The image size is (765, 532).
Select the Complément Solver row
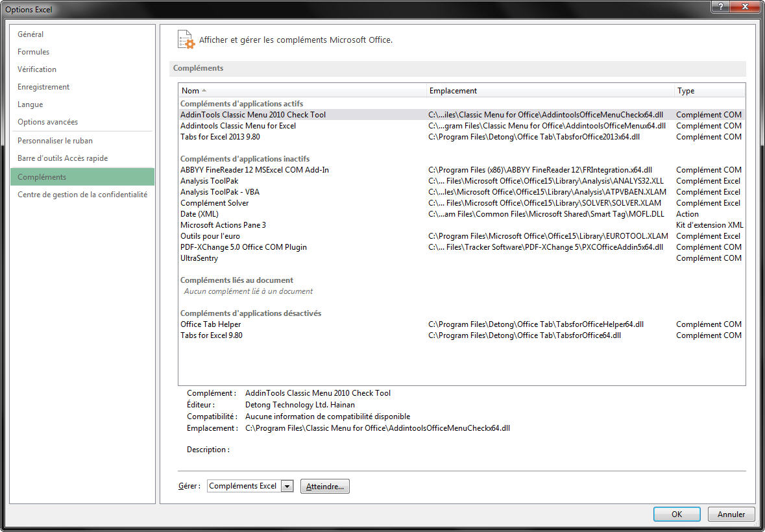point(461,203)
